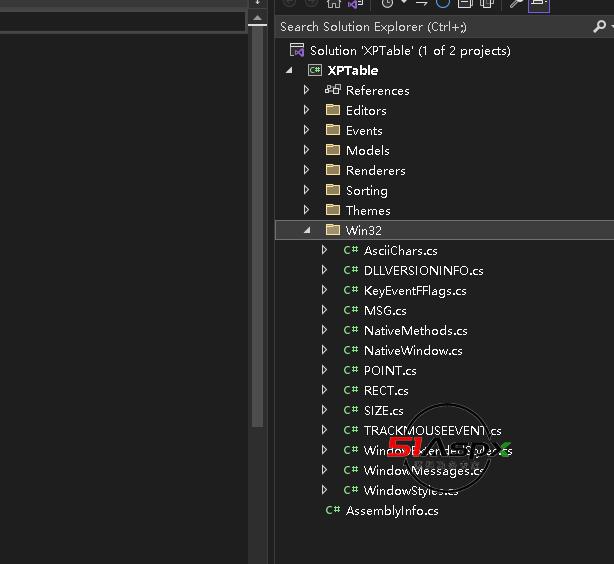Click the editor vertical scrollbar up arrow
The height and width of the screenshot is (564, 614).
(257, 17)
